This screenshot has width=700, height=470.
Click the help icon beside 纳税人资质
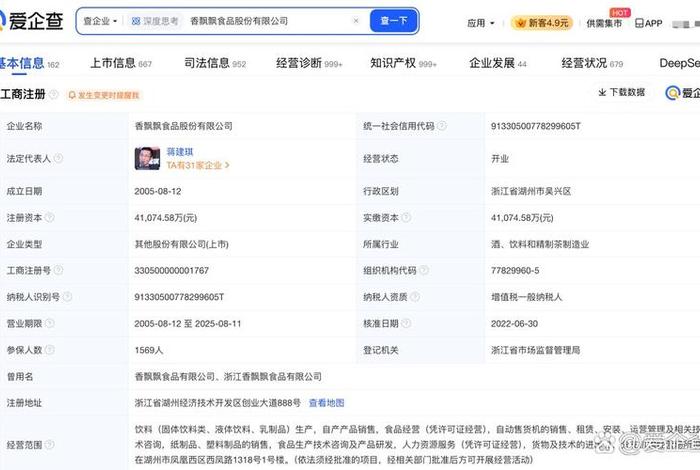point(415,296)
